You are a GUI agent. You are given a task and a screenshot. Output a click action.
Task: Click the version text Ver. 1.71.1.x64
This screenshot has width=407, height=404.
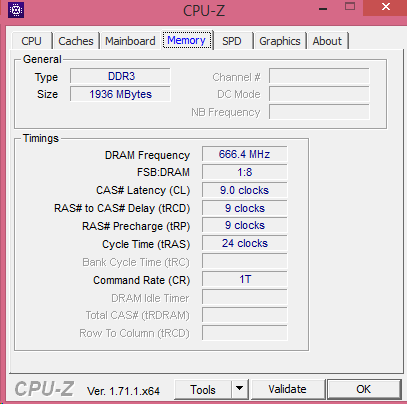click(x=123, y=391)
